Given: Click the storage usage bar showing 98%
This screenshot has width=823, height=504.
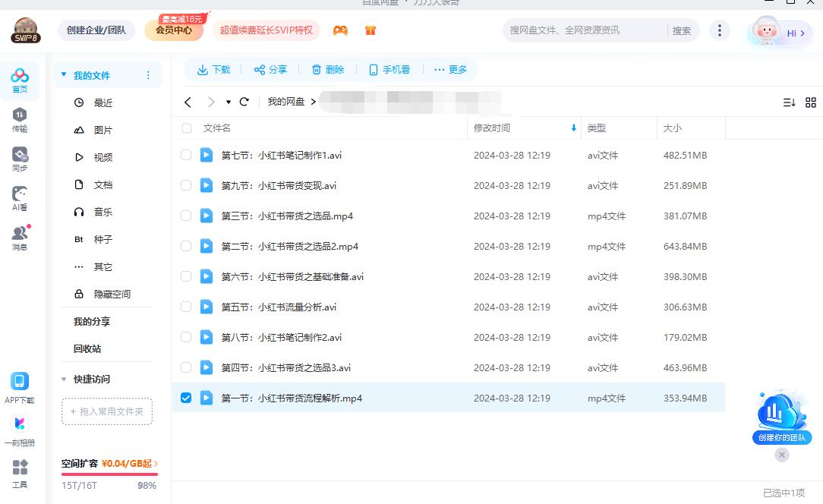Looking at the screenshot, I should tap(109, 474).
